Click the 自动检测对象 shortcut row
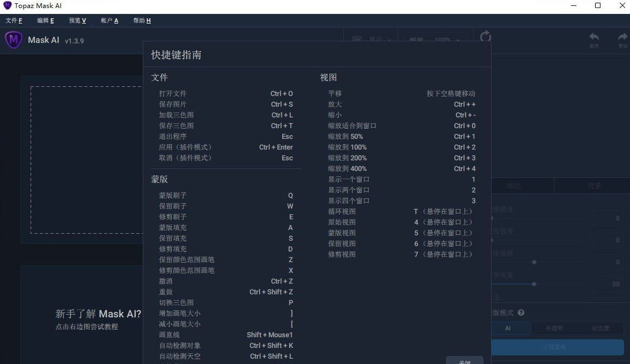 pyautogui.click(x=226, y=346)
